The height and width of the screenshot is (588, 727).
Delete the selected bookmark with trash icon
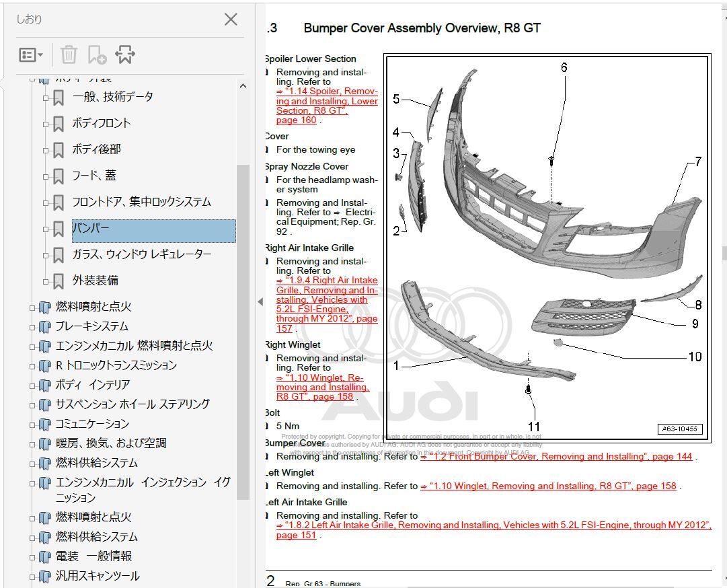69,54
